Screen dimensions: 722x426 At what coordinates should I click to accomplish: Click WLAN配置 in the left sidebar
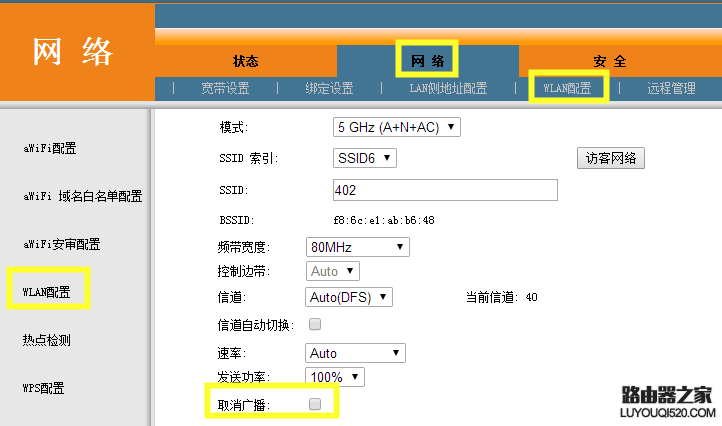pos(47,292)
